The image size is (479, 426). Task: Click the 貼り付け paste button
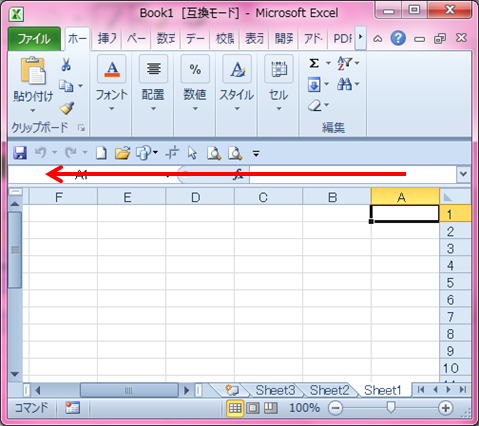click(x=33, y=84)
